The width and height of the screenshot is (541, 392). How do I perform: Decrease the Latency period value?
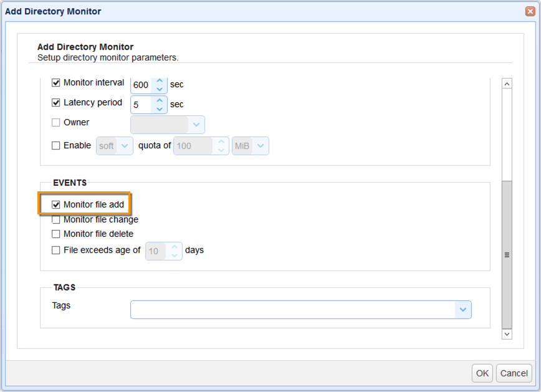(158, 108)
